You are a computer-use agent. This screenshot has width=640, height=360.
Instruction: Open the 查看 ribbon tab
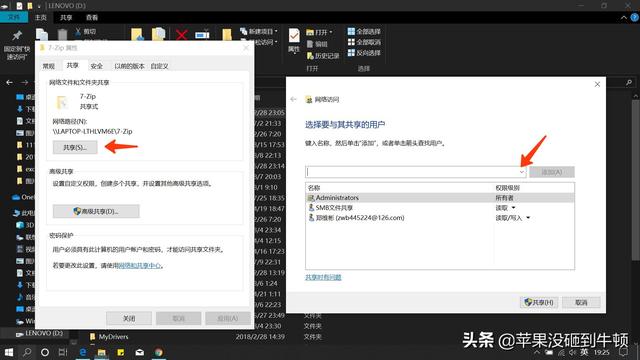[x=92, y=17]
